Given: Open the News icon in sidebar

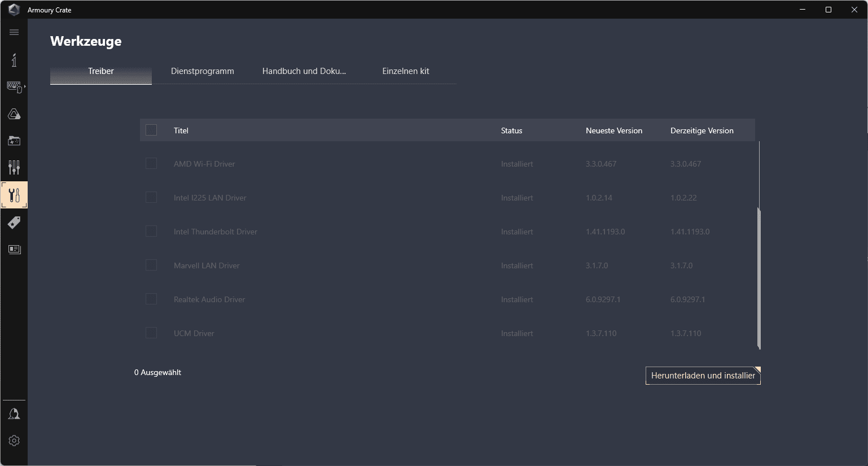Looking at the screenshot, I should tap(14, 249).
